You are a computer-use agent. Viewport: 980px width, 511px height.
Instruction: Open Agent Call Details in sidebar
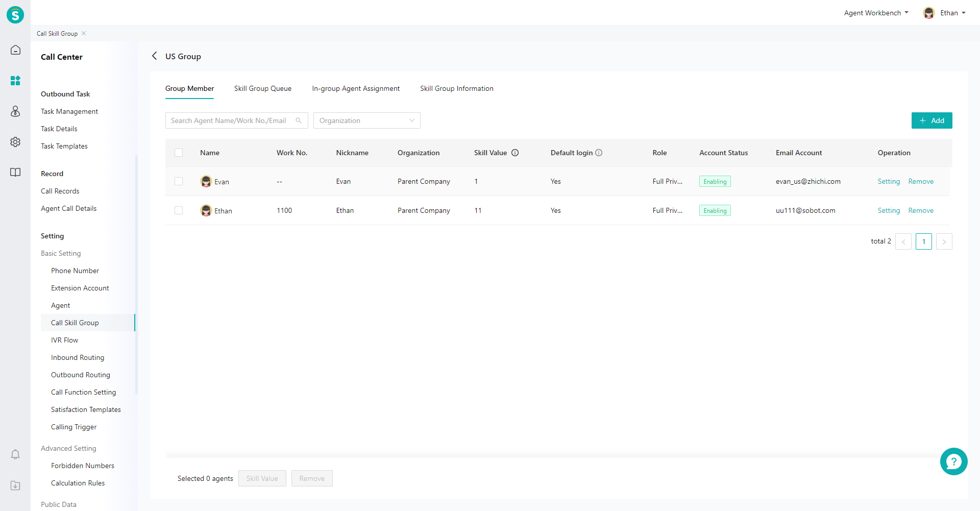pos(69,208)
